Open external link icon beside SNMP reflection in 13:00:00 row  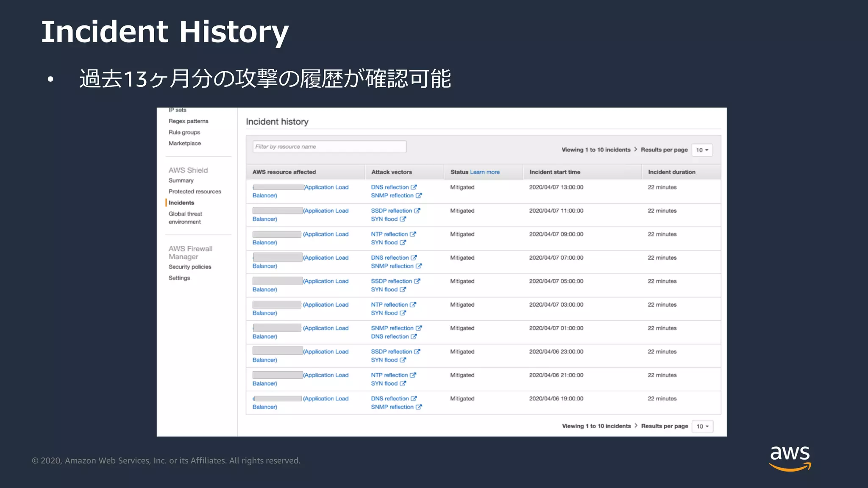[x=419, y=195]
